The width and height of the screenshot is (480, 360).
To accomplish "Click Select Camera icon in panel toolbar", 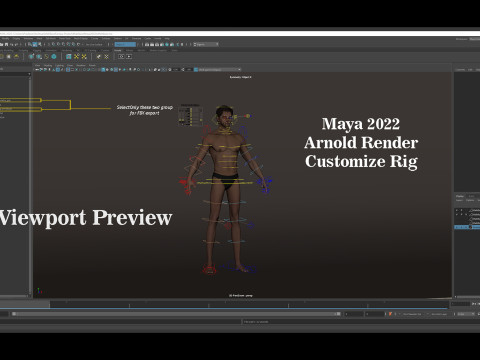I will pyautogui.click(x=37, y=69).
